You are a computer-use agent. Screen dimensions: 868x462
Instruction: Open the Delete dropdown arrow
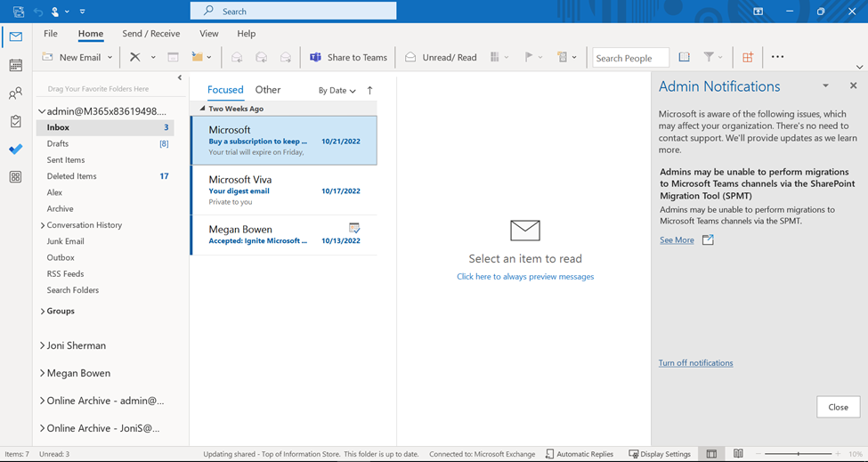[153, 58]
